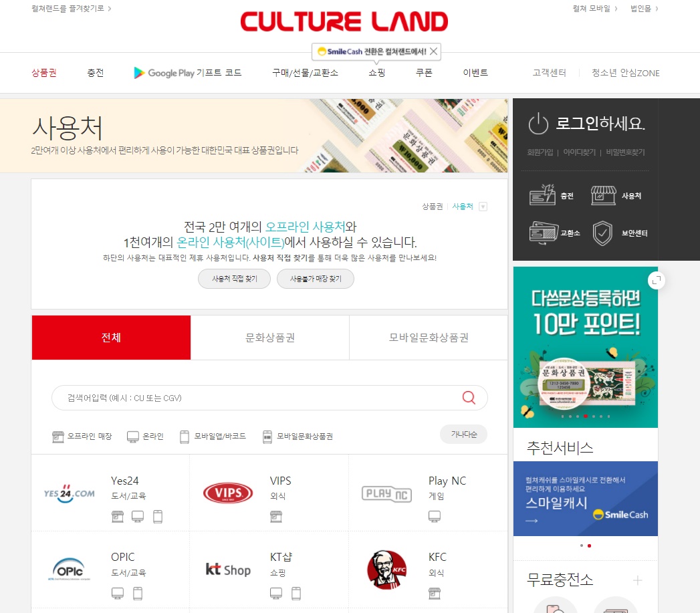This screenshot has height=613, width=700.
Task: Filter by 모바일앱/바코드 icon
Action: 185,437
